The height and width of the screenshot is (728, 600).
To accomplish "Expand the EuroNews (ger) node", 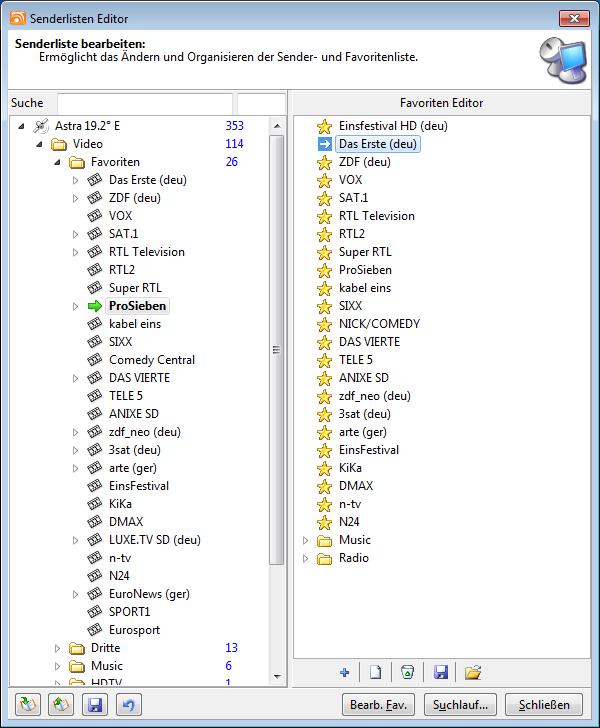I will point(75,594).
